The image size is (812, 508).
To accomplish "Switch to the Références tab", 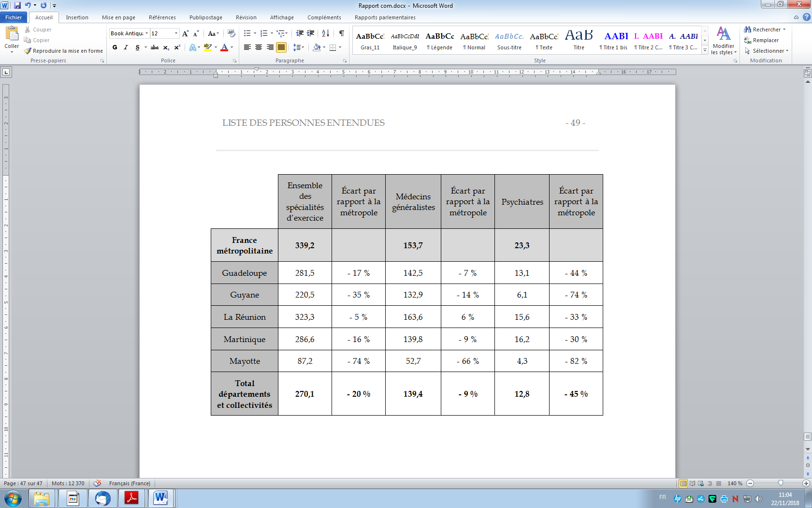I will pyautogui.click(x=162, y=17).
